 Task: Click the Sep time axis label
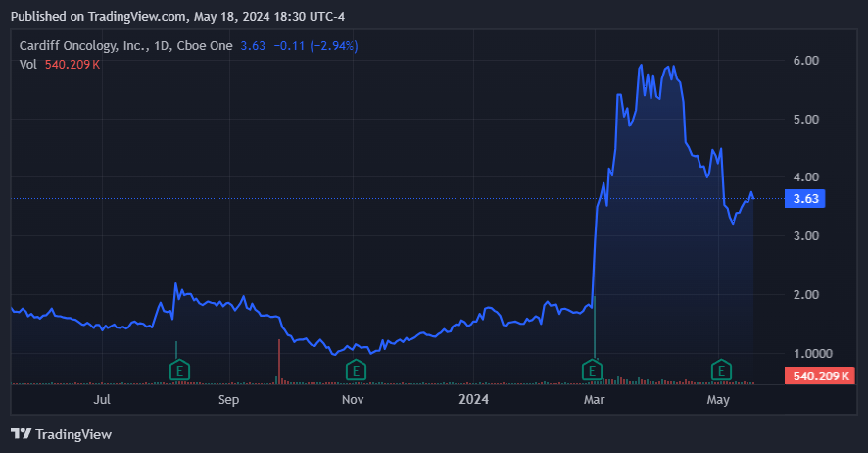tap(228, 399)
